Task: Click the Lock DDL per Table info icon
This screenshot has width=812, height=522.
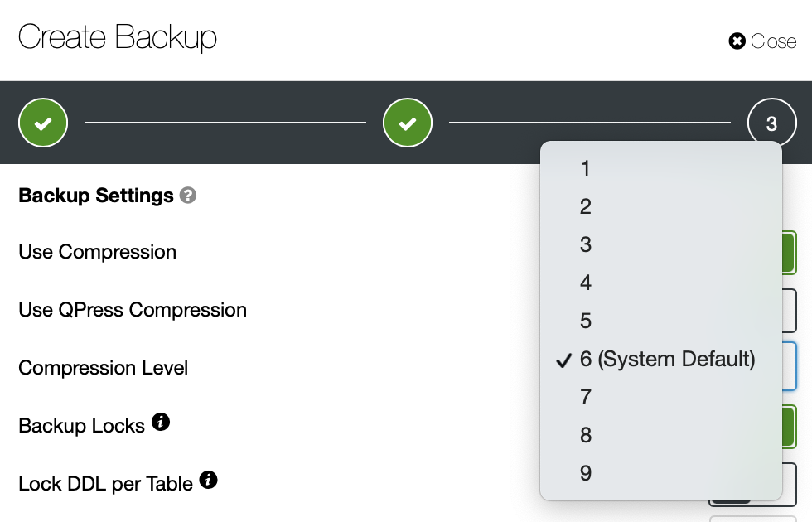Action: 208,480
